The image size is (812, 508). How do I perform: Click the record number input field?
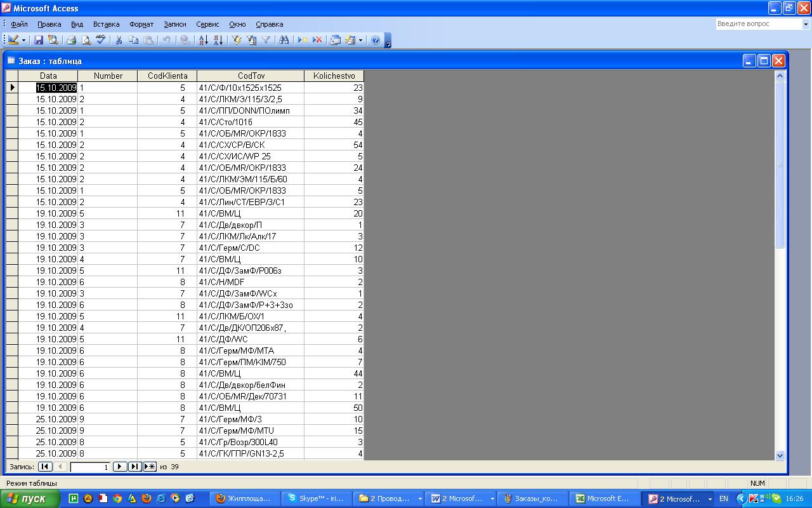click(90, 467)
